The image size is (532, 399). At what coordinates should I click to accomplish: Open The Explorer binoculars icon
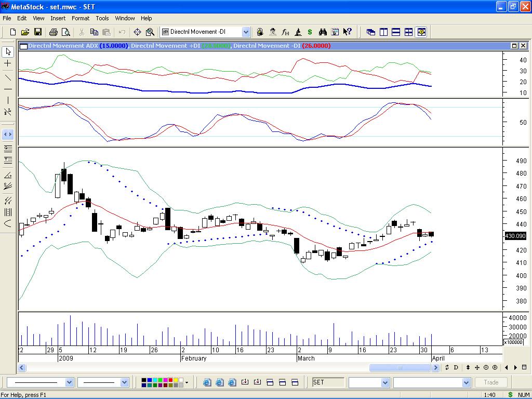(322, 32)
